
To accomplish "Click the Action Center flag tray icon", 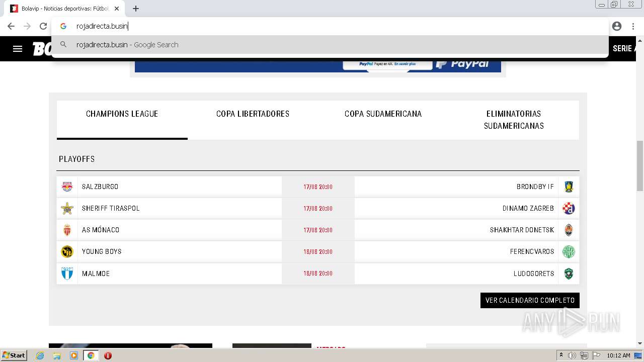I will point(595,355).
